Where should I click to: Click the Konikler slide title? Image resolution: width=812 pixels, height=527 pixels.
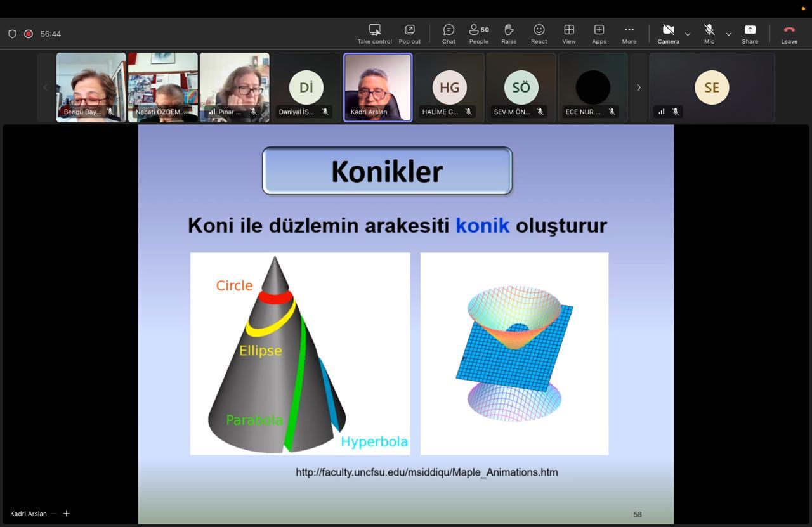(387, 171)
